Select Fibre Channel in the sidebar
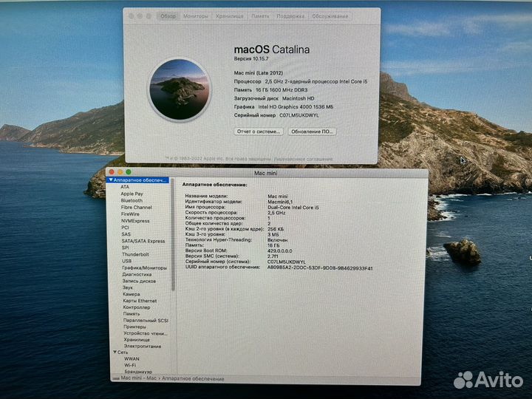 137,208
